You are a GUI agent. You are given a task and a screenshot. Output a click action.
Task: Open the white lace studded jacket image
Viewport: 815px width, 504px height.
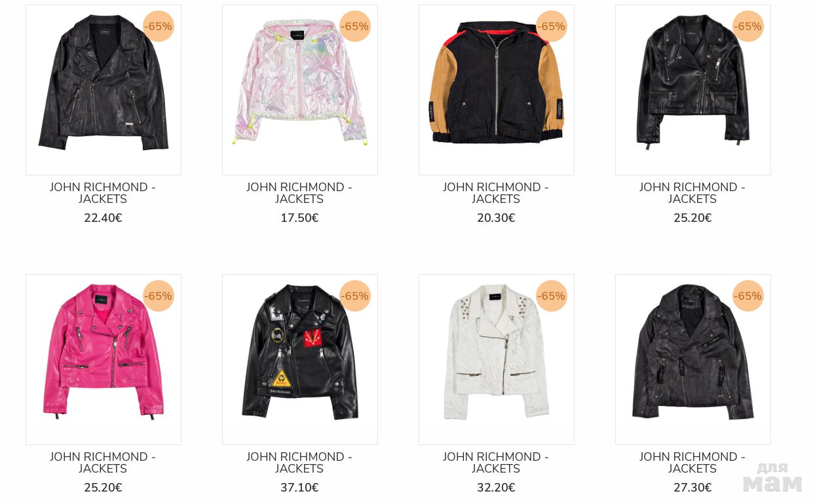click(x=497, y=359)
